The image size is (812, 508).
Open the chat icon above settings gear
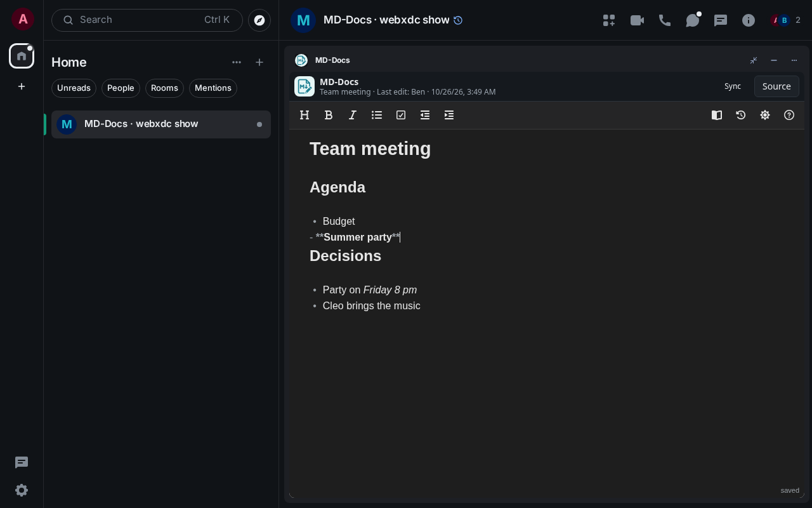click(22, 462)
